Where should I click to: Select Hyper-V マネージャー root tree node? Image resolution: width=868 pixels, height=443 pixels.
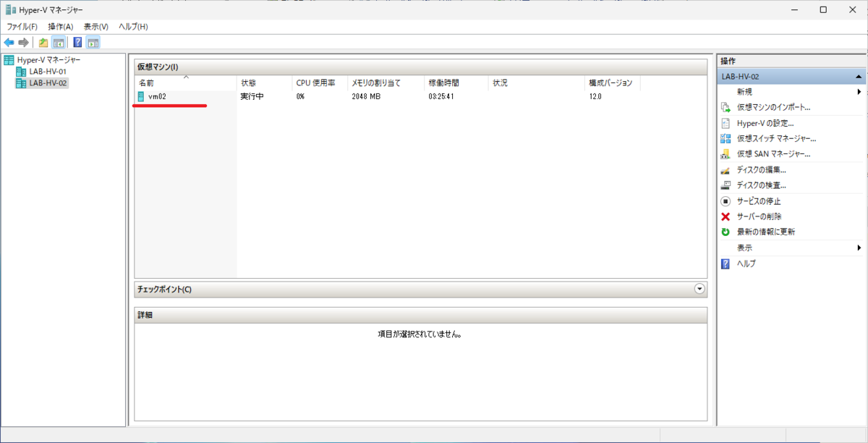pos(49,60)
